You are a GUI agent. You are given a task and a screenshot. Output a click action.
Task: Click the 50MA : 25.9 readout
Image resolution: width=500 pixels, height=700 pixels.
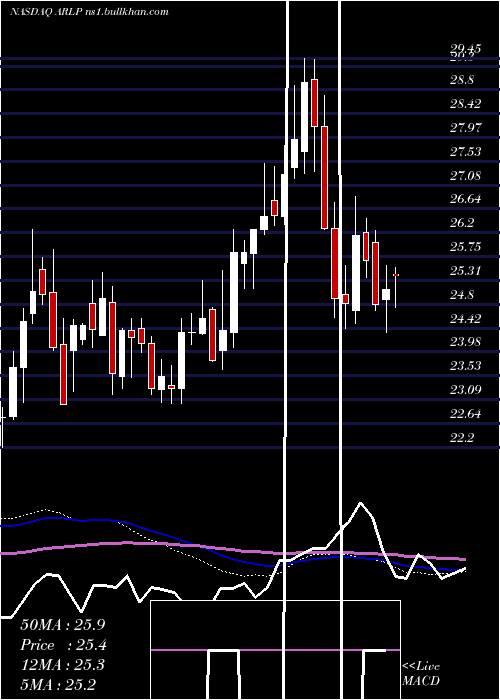pyautogui.click(x=62, y=625)
